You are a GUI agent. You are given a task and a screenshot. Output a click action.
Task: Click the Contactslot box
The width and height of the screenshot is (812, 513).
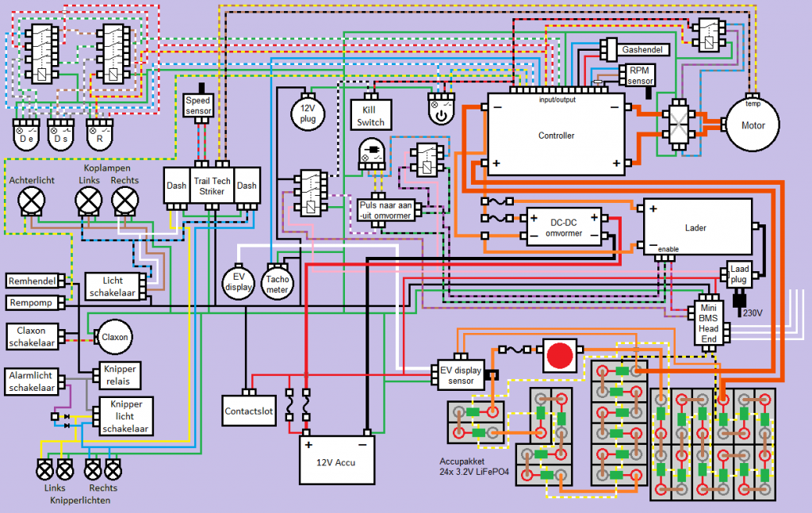tap(248, 411)
